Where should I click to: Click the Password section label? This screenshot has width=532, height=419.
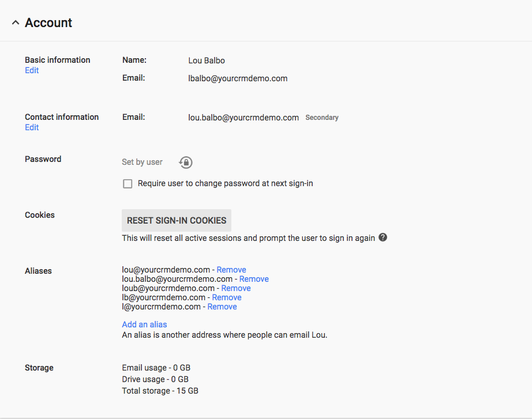coord(43,159)
